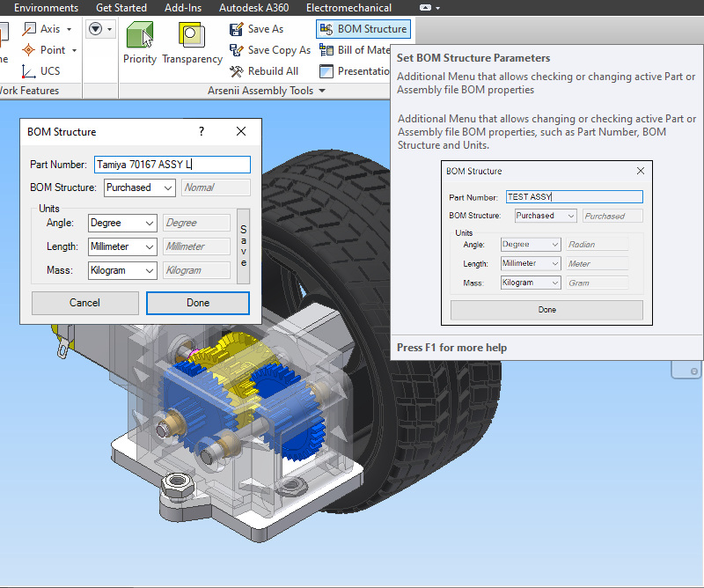Run the Rebuild All tool

[263, 71]
